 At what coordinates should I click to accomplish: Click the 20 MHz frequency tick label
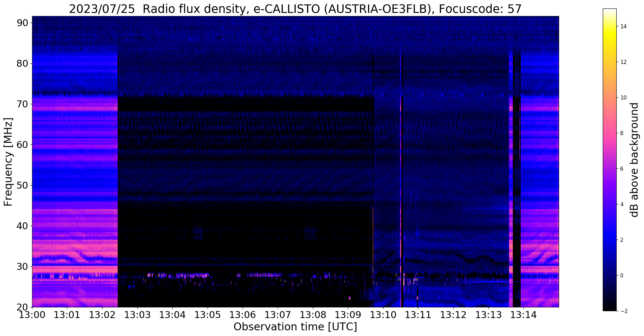tap(23, 307)
